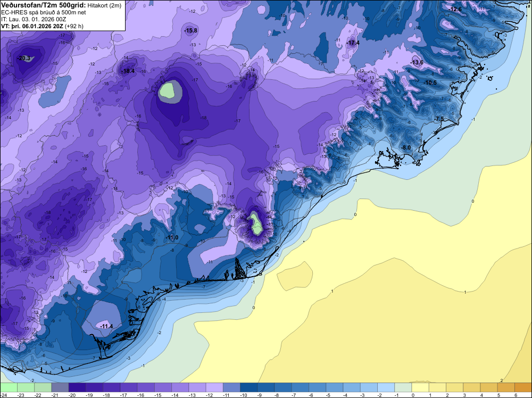Click the bold '-13.6' temperature label

tap(417, 62)
